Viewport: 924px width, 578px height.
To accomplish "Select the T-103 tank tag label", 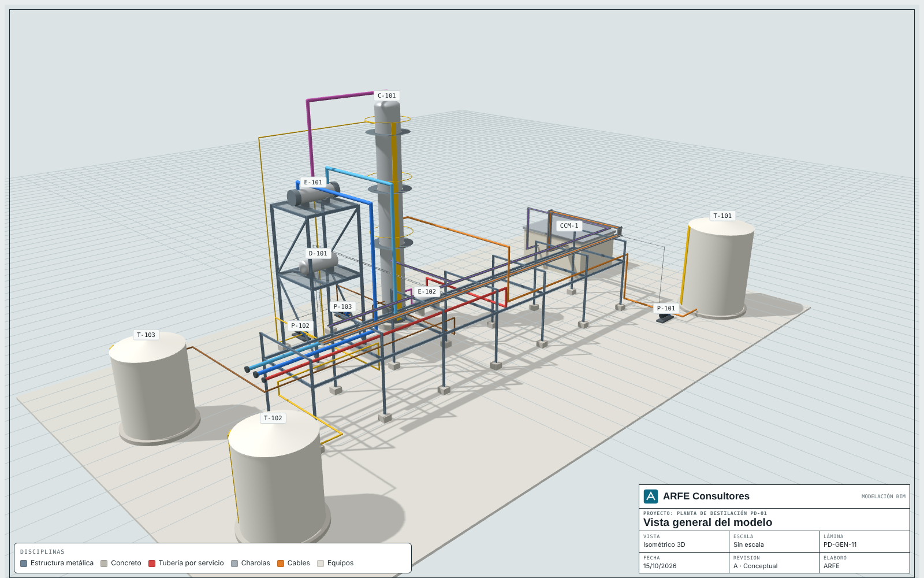I will tap(146, 335).
